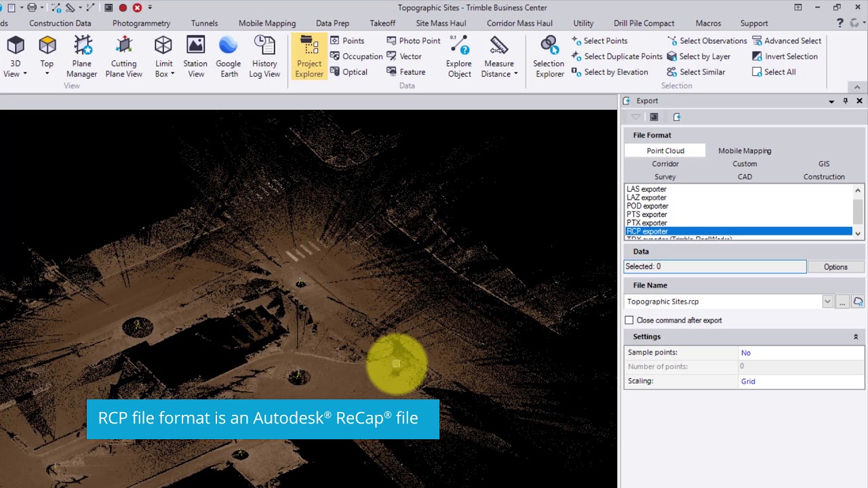Open the Photogrammetry ribbon tab
The image size is (868, 488).
pyautogui.click(x=141, y=23)
